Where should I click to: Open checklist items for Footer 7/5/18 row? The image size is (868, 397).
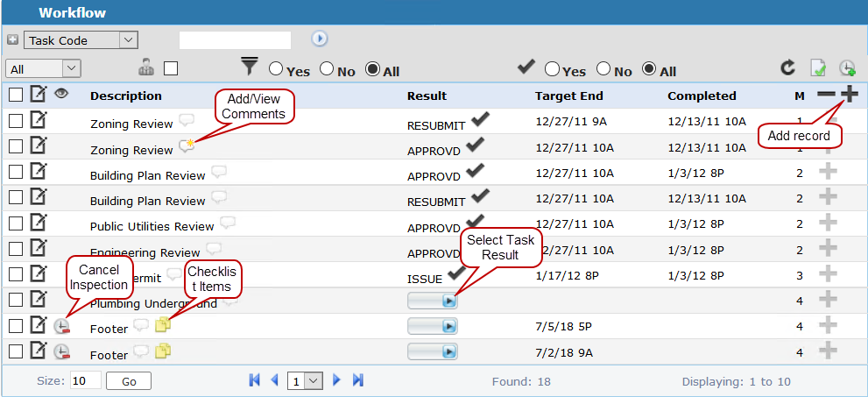[163, 325]
